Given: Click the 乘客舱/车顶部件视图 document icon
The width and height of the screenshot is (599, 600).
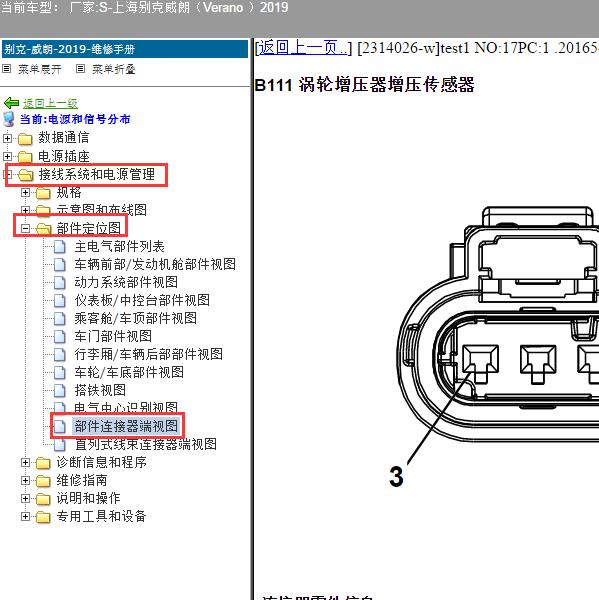Looking at the screenshot, I should tap(59, 319).
